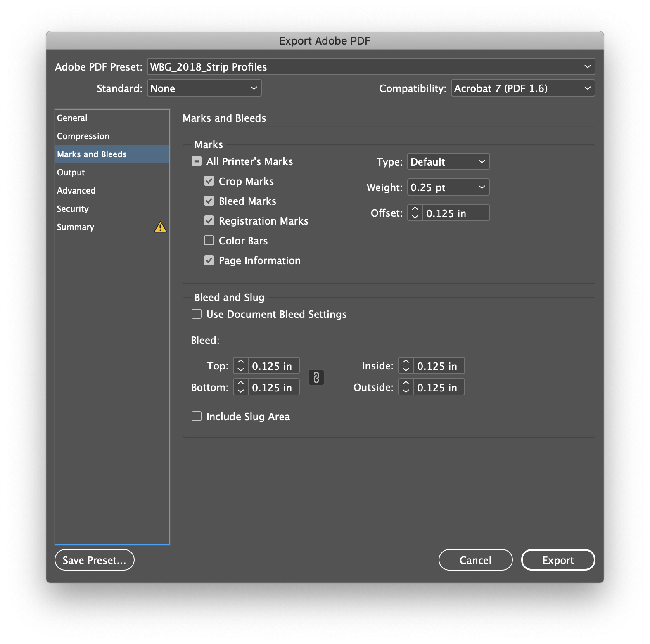Select the Compression section
The width and height of the screenshot is (650, 644).
pyautogui.click(x=112, y=136)
